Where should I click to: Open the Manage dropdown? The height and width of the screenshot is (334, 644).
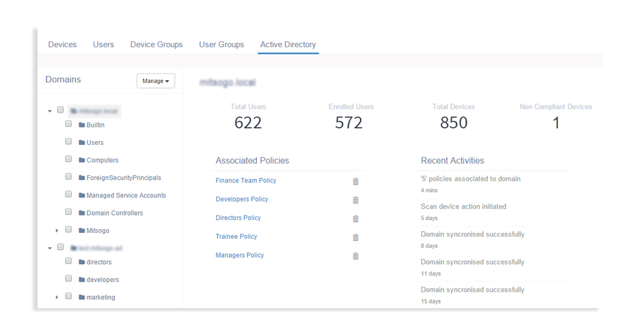[x=155, y=81]
